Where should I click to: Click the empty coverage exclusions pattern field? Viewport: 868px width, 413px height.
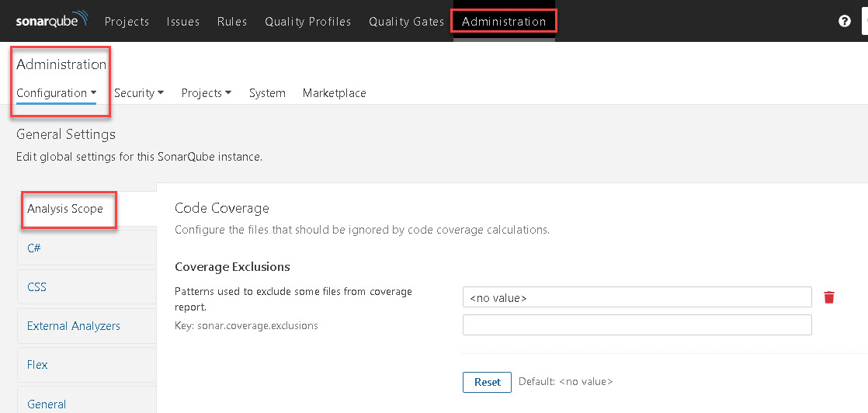637,324
